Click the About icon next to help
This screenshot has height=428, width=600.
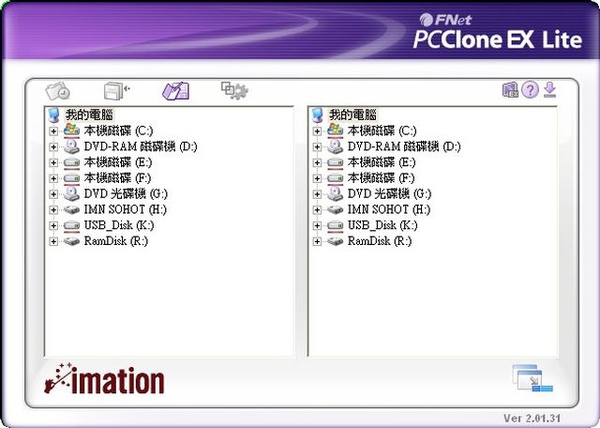[510, 90]
